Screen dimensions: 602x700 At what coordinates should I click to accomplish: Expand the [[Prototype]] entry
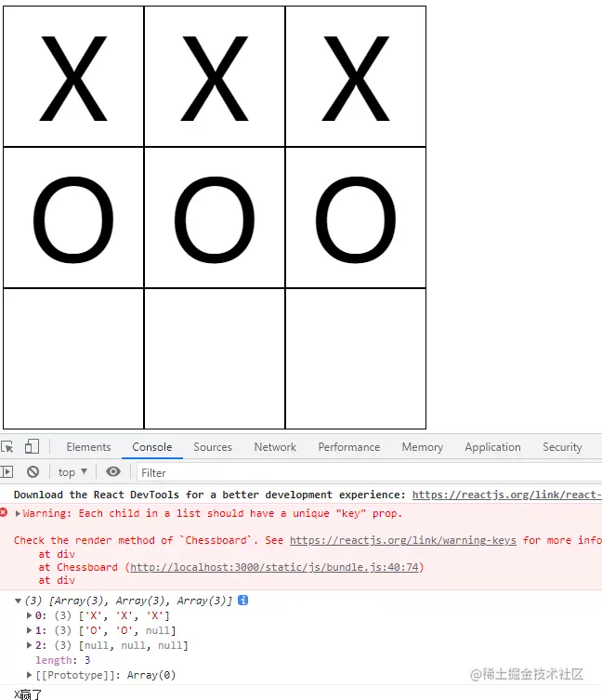click(29, 675)
